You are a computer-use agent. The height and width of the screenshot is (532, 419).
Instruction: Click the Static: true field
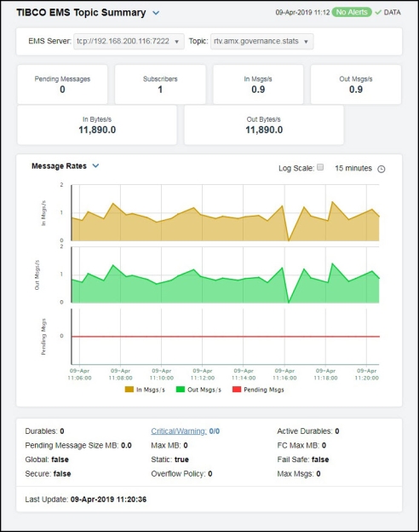[x=169, y=460]
